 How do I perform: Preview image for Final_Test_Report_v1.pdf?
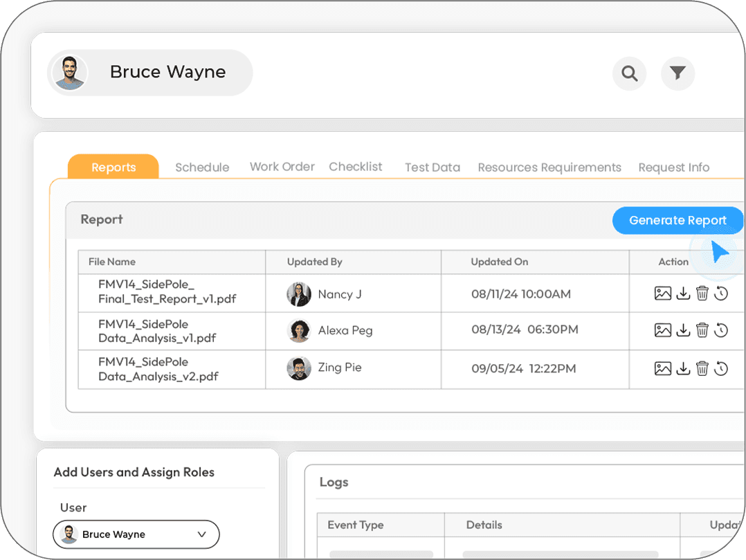point(663,293)
